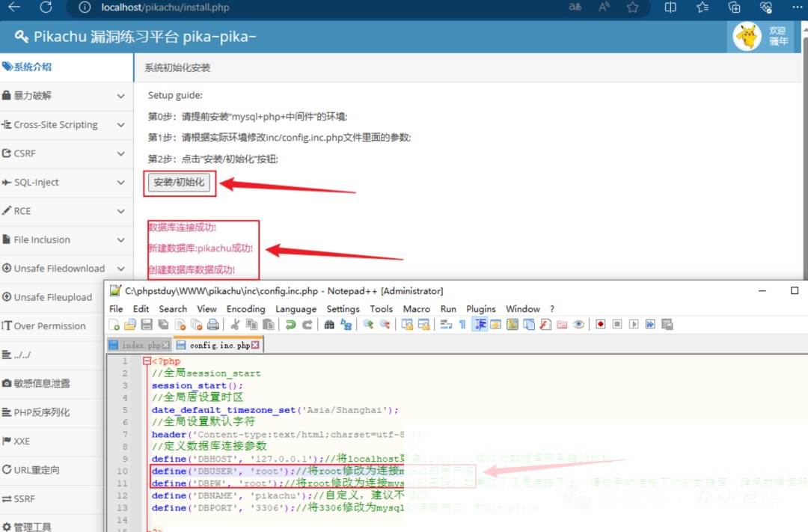Click the New file icon in Notepad++
Screen dimensions: 808x532
[114, 324]
